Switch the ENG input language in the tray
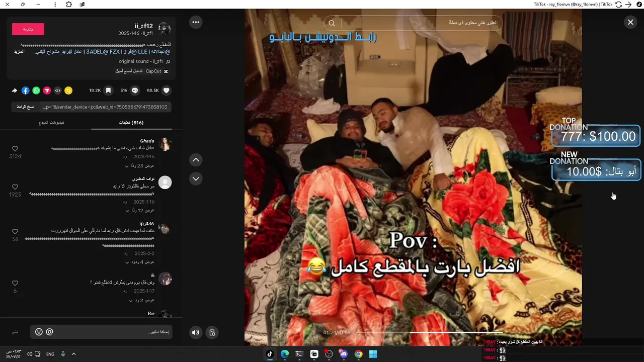 (50, 354)
